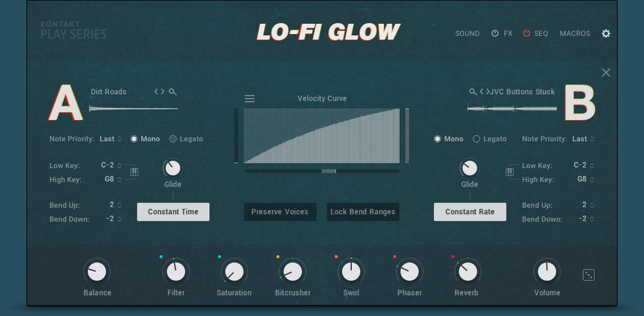This screenshot has width=644, height=316.
Task: Change layer A Low Key value
Action: pyautogui.click(x=111, y=165)
